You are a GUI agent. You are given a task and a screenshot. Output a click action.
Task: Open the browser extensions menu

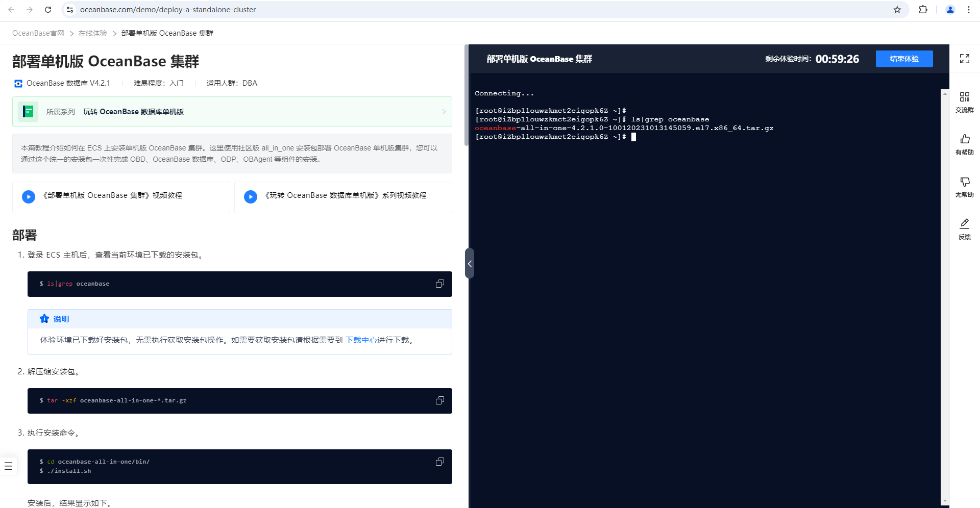[x=923, y=10]
